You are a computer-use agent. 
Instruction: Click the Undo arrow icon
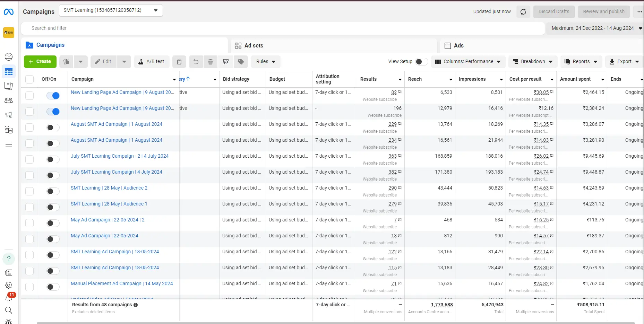pos(196,62)
